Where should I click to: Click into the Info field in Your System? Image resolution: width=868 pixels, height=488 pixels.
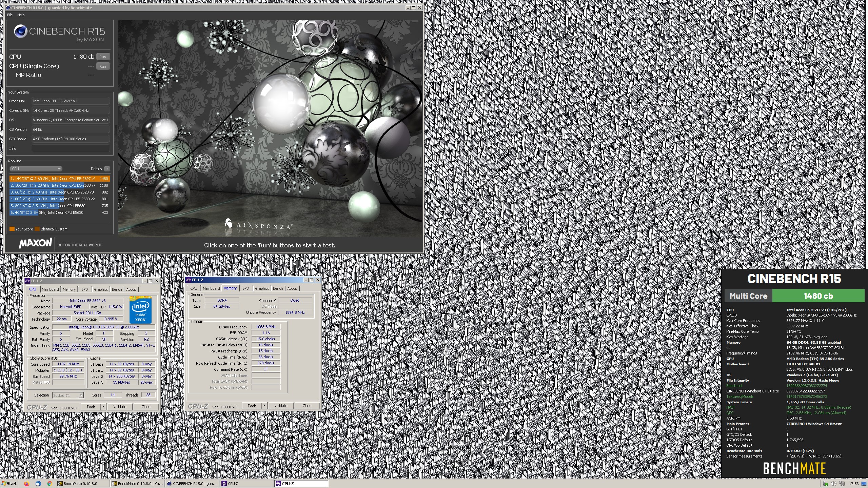click(71, 148)
